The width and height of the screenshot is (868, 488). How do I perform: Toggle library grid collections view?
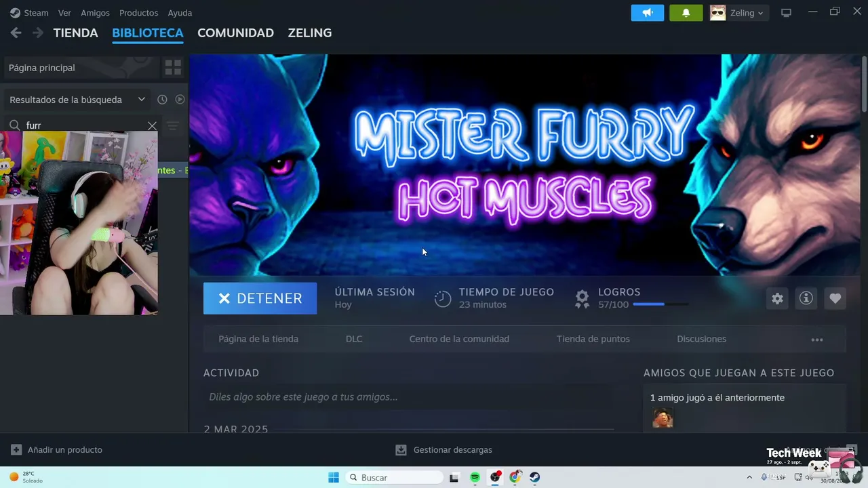pos(174,68)
